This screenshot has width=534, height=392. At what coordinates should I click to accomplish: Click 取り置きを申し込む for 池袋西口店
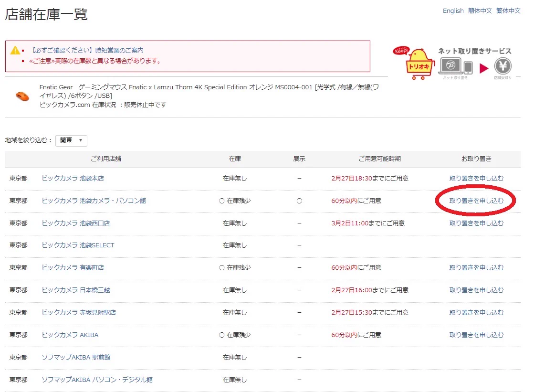(476, 223)
